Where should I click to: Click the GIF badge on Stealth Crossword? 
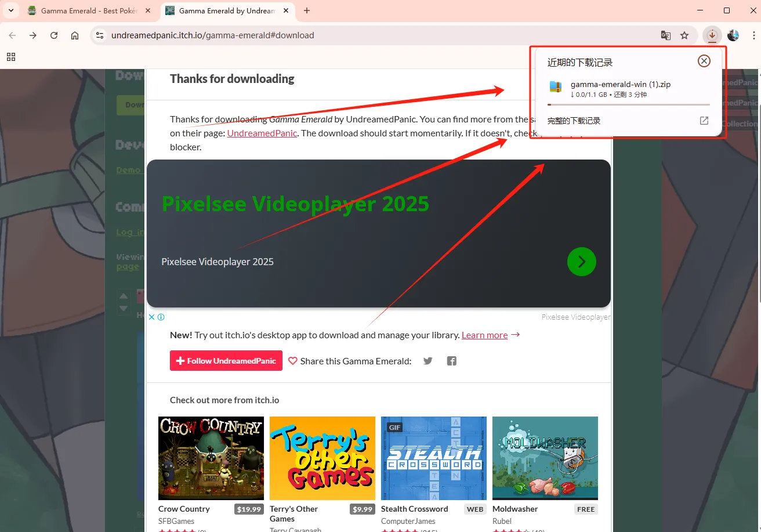pyautogui.click(x=394, y=427)
